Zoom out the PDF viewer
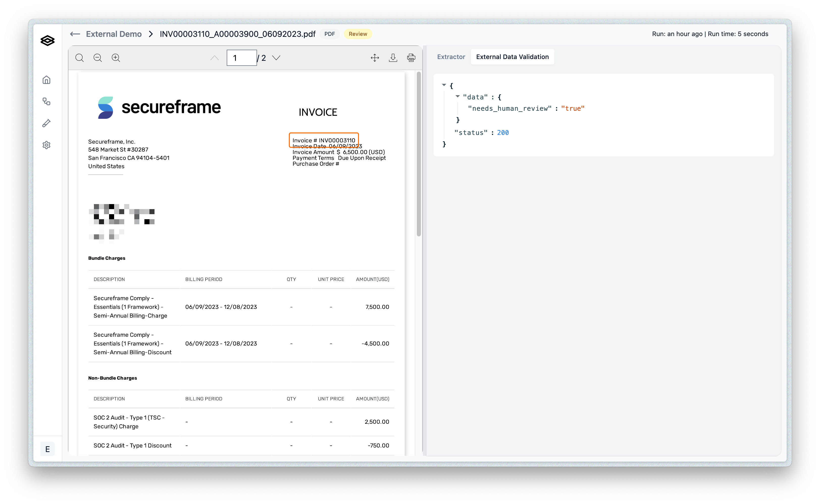The width and height of the screenshot is (820, 504). coord(97,58)
